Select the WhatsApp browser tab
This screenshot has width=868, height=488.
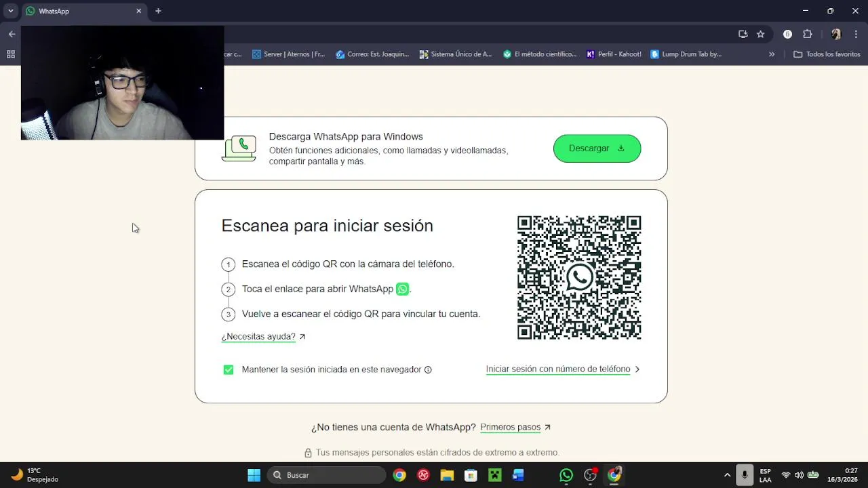coord(84,12)
